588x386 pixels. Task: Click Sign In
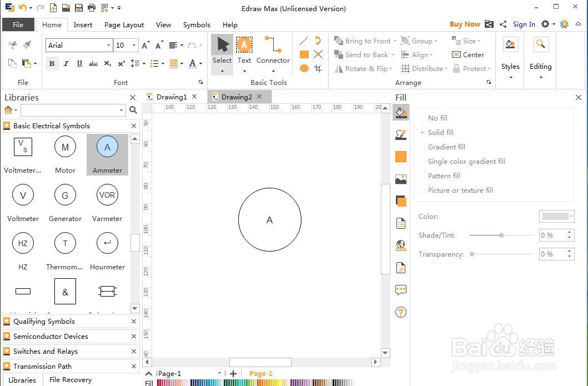524,24
